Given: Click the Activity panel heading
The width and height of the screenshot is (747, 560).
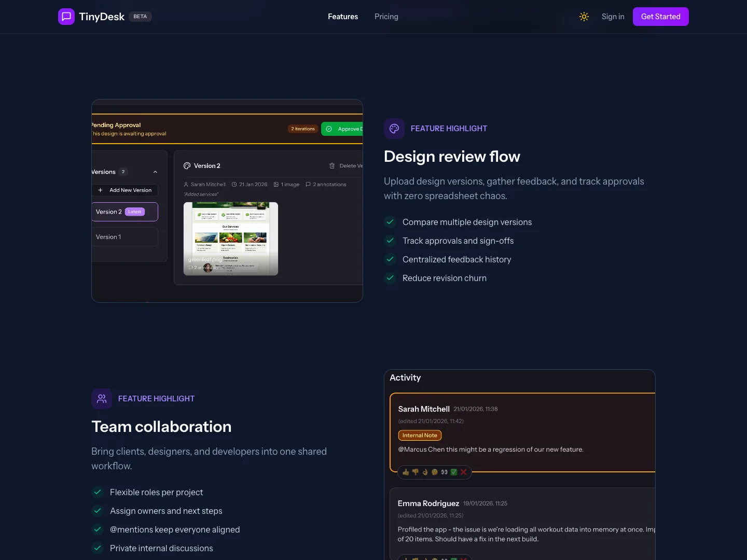Looking at the screenshot, I should coord(405,378).
